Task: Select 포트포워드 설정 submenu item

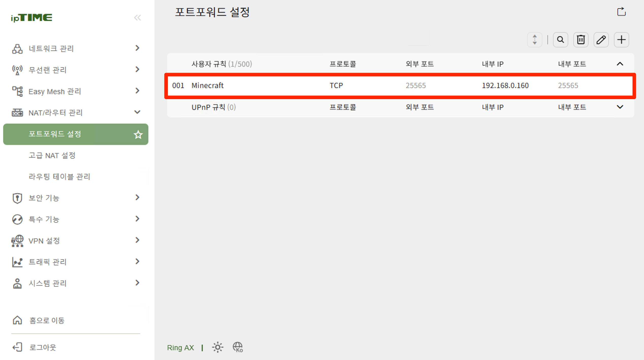Action: tap(76, 134)
